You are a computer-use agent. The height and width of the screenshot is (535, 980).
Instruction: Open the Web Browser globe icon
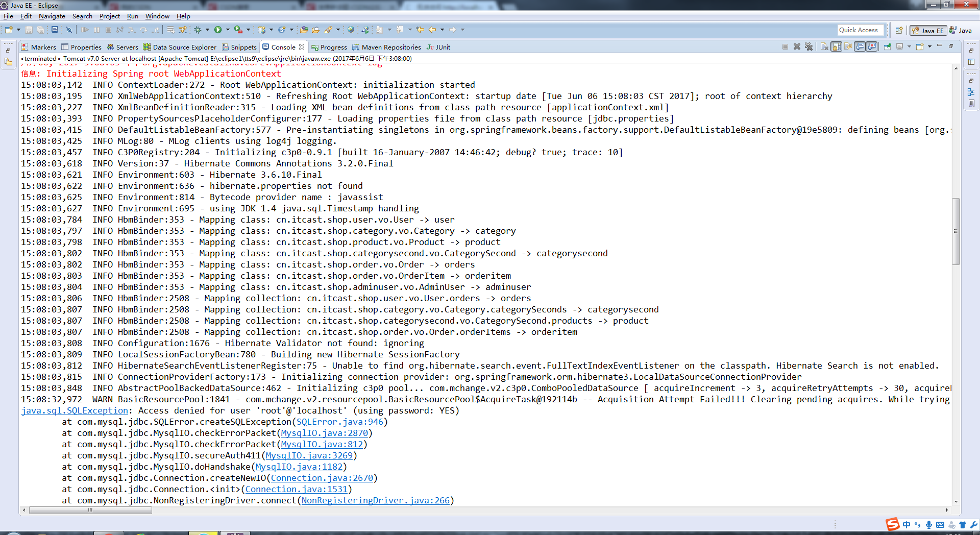point(351,30)
